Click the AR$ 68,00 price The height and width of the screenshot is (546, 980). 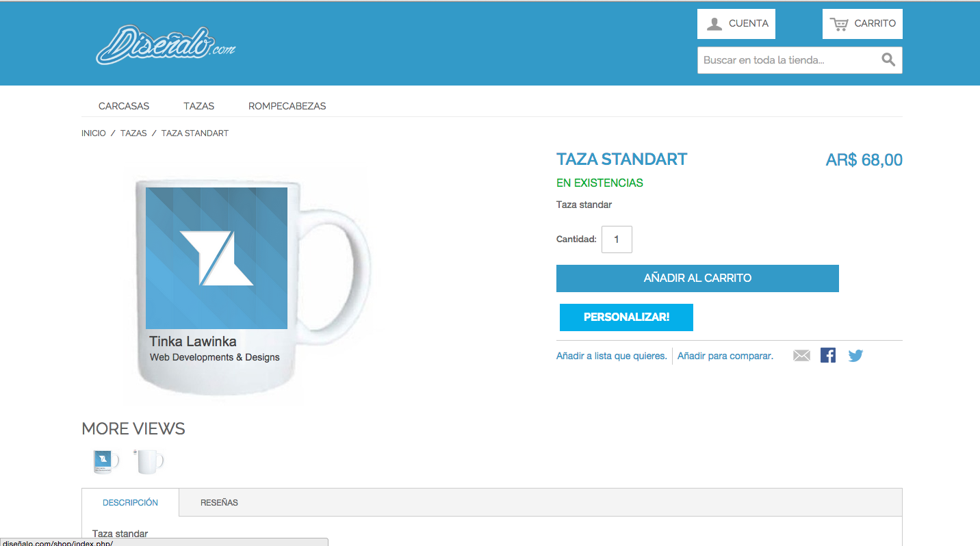click(x=864, y=160)
